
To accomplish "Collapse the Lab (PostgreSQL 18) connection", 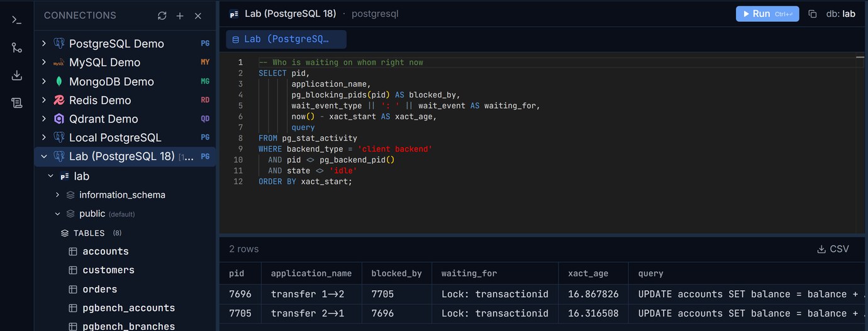I will point(43,156).
